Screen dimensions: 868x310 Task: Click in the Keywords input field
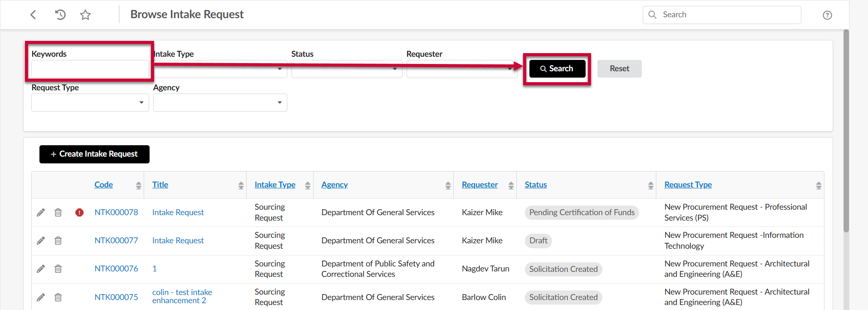click(90, 69)
